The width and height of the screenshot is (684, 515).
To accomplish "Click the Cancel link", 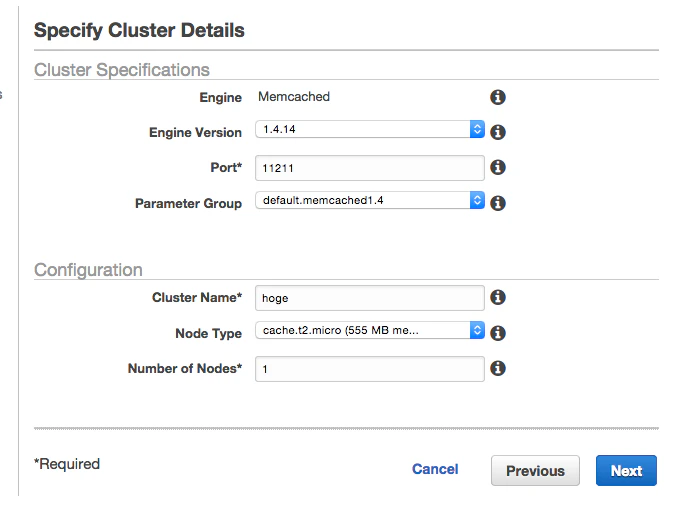I will [x=435, y=469].
